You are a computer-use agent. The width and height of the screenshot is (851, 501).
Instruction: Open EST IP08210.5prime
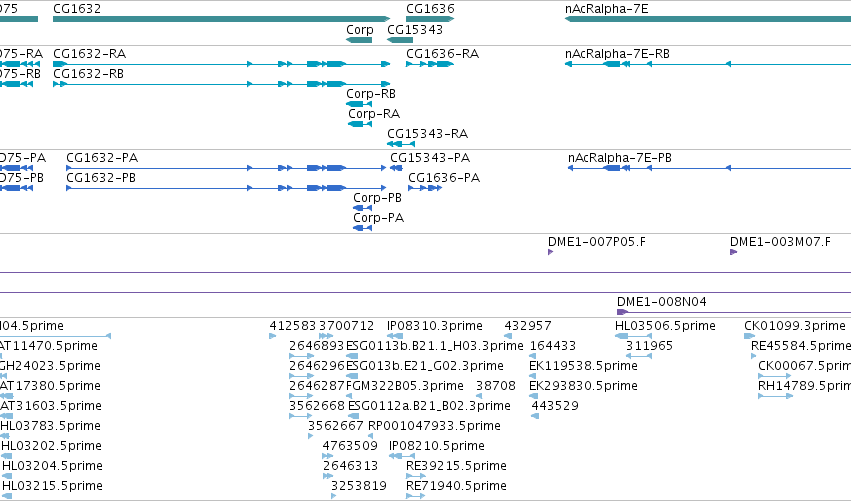point(437,446)
